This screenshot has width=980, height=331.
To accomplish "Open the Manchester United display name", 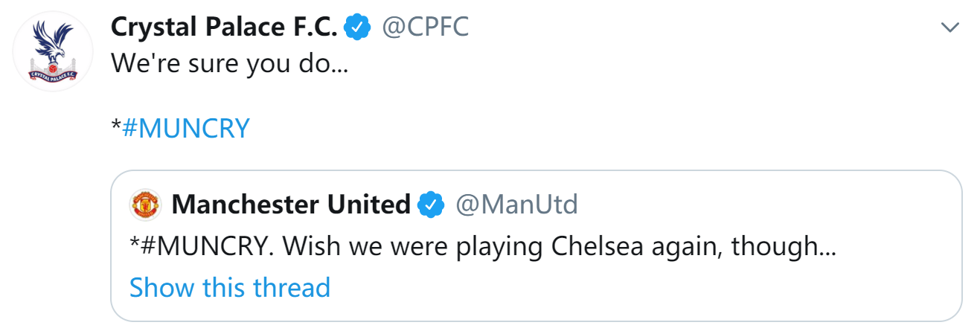I will [x=291, y=205].
